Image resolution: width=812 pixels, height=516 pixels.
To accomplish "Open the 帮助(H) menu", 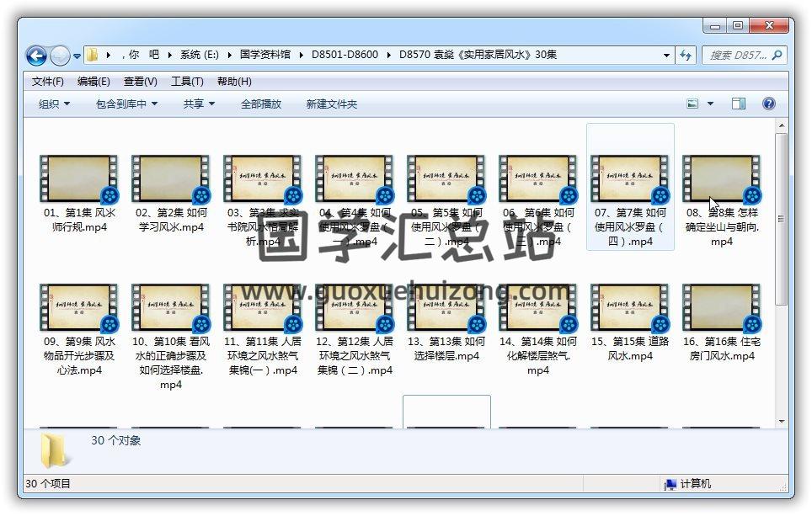I will [x=234, y=82].
